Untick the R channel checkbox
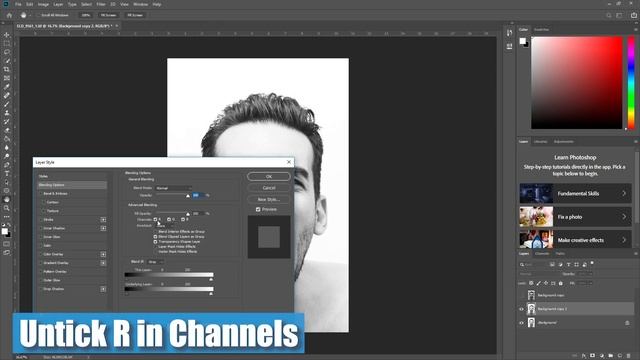640x360 pixels. 155,220
